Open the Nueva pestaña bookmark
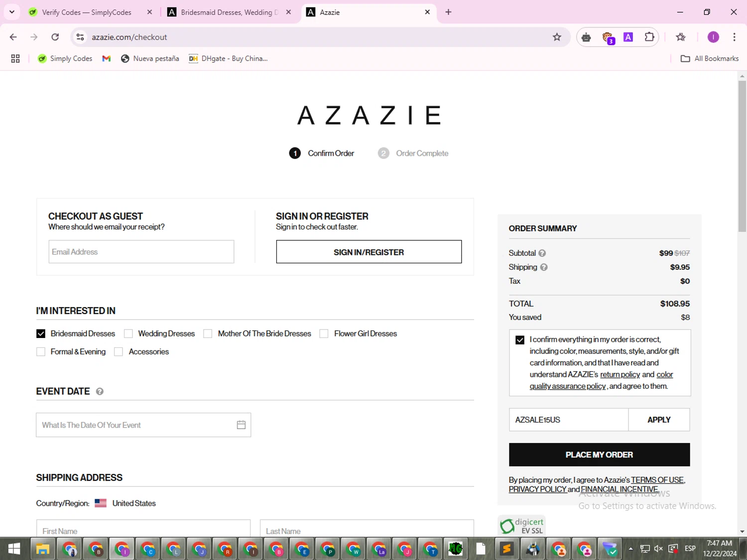 [x=150, y=59]
